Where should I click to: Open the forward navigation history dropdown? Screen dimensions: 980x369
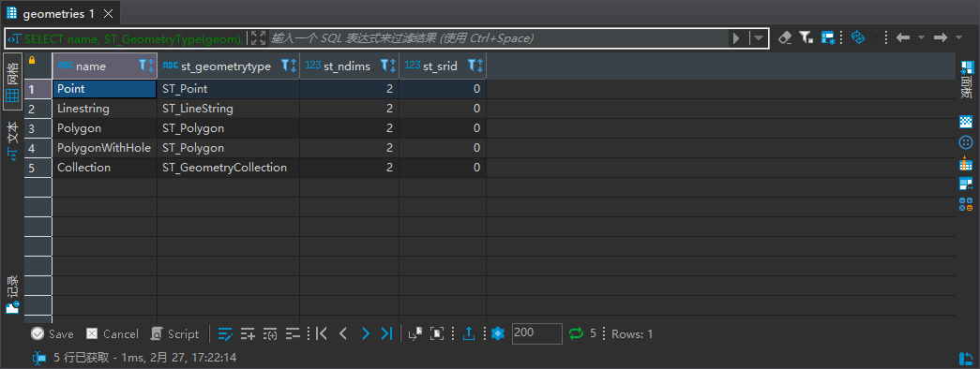pos(958,38)
